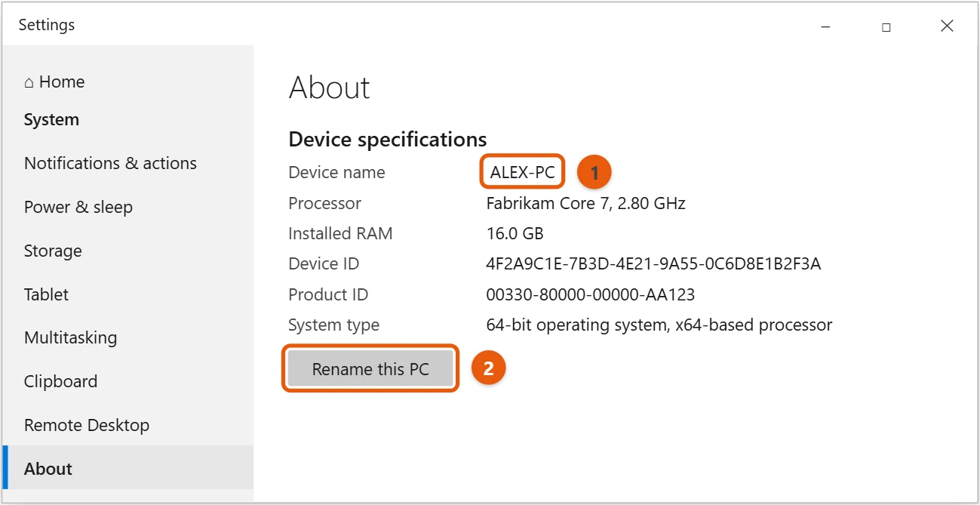980x505 pixels.
Task: Click the 16.0 GB RAM value
Action: tap(515, 233)
